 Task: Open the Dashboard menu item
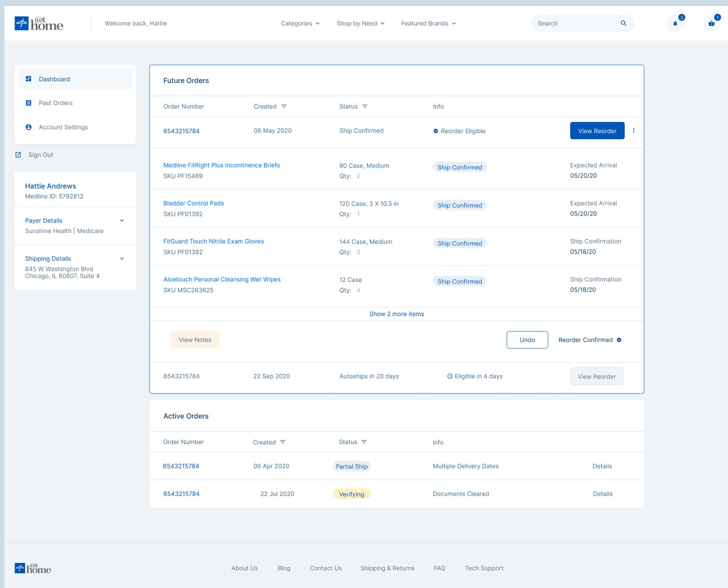75,79
